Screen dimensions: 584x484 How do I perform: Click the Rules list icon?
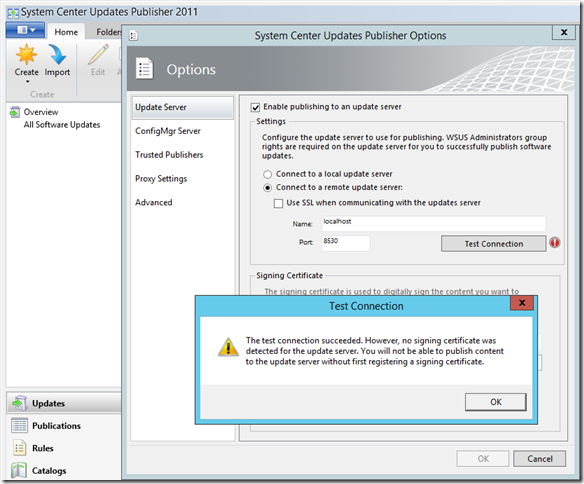[x=19, y=448]
